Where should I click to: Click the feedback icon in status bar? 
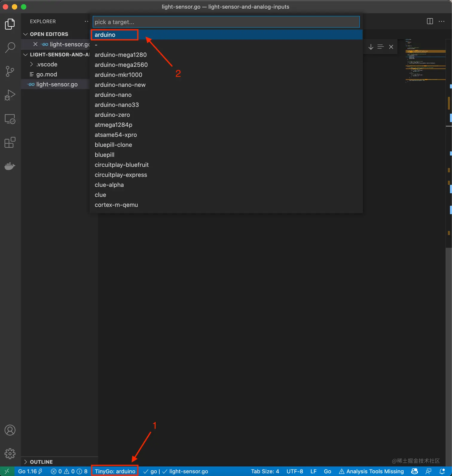pyautogui.click(x=428, y=471)
